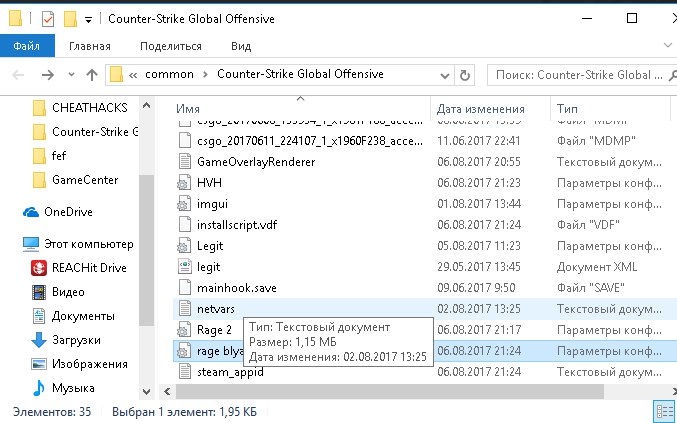This screenshot has width=677, height=423.
Task: Go up one folder level
Action: tap(92, 75)
